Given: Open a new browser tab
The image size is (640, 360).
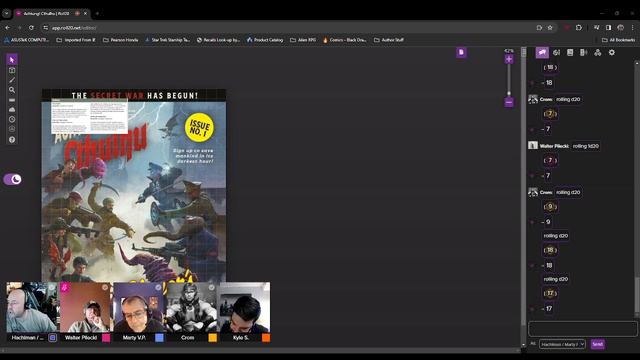Looking at the screenshot, I should pyautogui.click(x=97, y=13).
